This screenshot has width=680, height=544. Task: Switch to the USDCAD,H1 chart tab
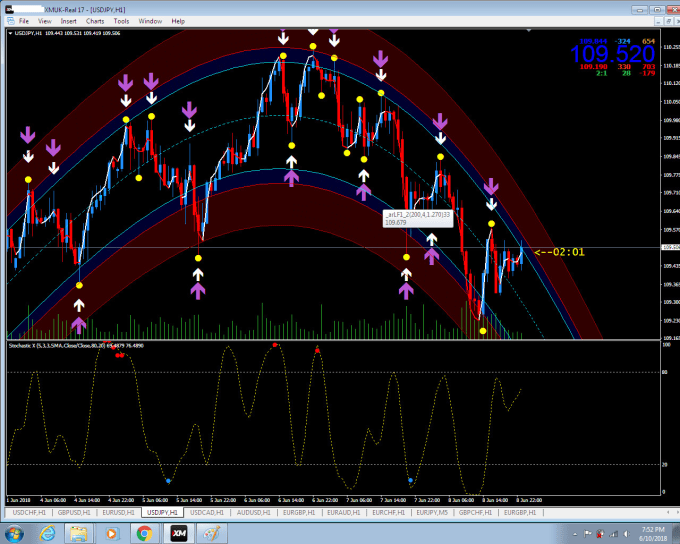pos(207,512)
